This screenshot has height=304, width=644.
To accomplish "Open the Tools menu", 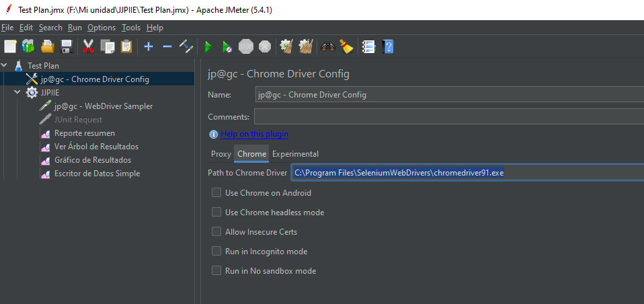I will [131, 28].
